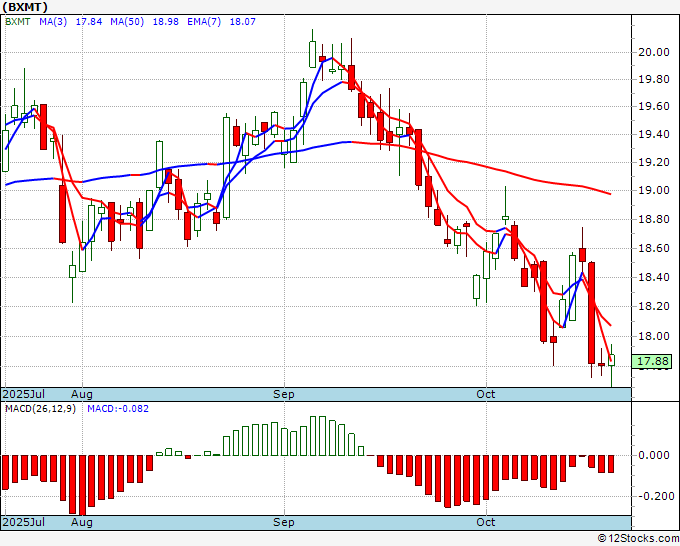Click the 18.60 price axis label
The width and height of the screenshot is (680, 546).
pyautogui.click(x=654, y=248)
